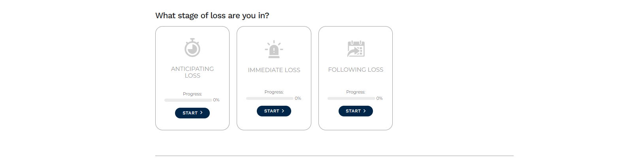
Task: Click chevron arrow in Immediate Loss Start button
Action: (x=283, y=111)
